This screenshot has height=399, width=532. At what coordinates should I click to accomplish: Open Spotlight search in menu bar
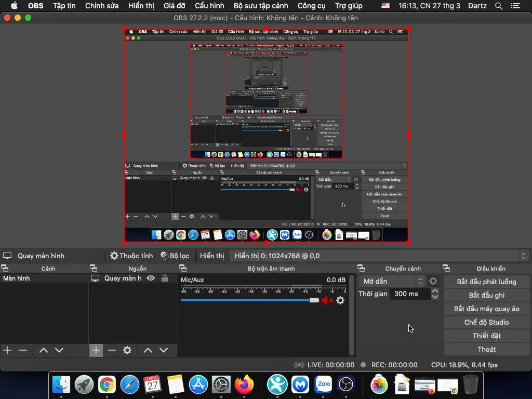pos(498,6)
